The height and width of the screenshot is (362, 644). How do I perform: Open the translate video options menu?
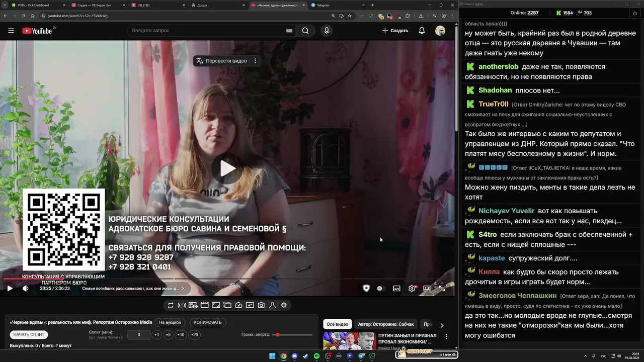tap(255, 61)
